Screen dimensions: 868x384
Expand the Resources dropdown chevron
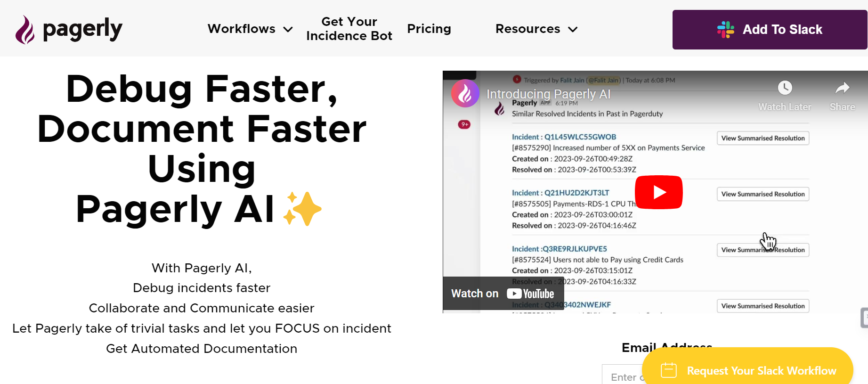click(573, 30)
